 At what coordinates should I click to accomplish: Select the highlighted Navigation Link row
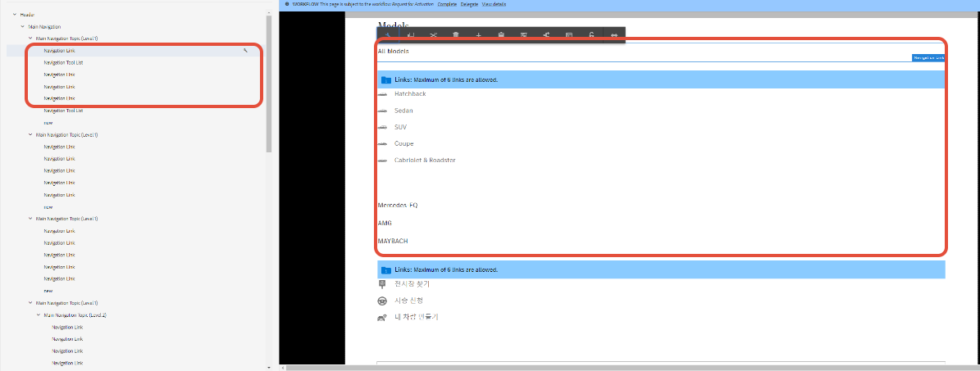pos(135,50)
